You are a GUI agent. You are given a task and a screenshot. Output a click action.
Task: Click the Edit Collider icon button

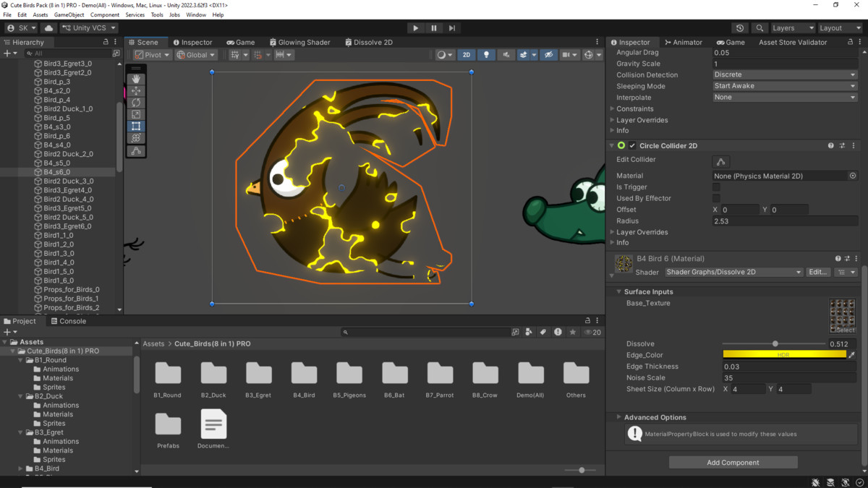(x=720, y=161)
